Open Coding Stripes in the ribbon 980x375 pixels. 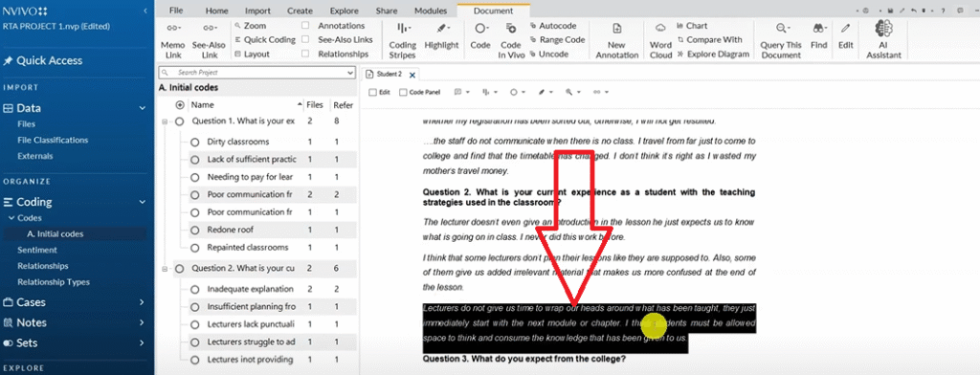point(403,40)
